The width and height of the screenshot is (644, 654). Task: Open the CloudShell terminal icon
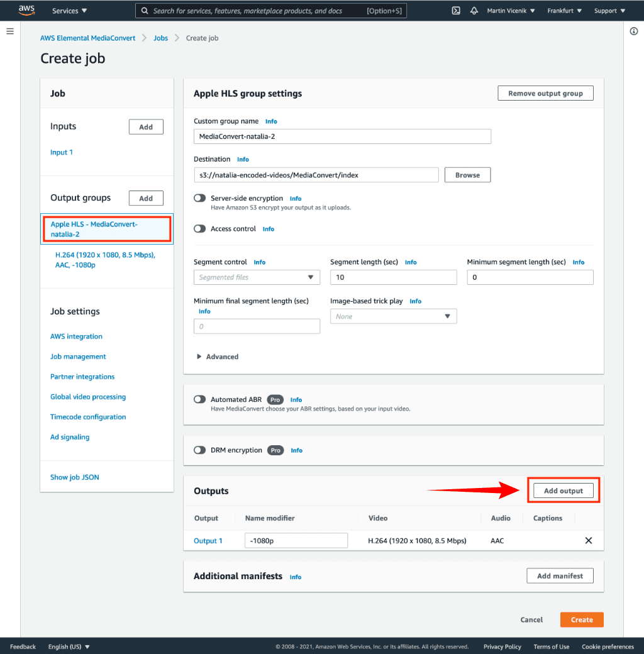[456, 11]
